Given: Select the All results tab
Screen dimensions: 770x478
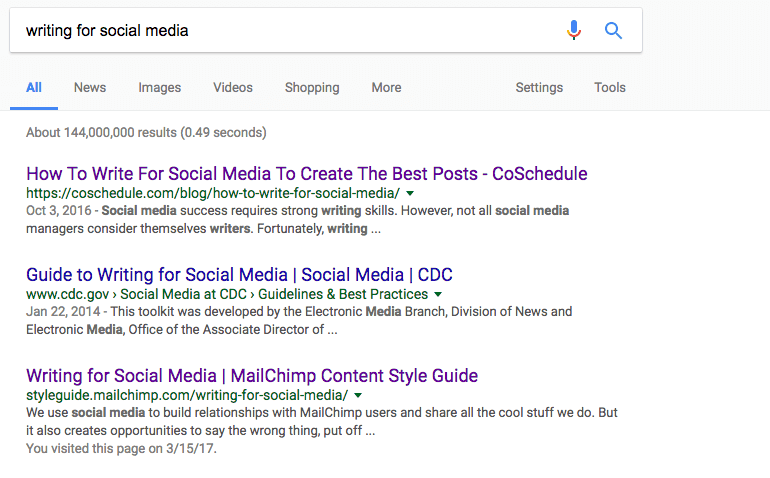Looking at the screenshot, I should pos(34,87).
